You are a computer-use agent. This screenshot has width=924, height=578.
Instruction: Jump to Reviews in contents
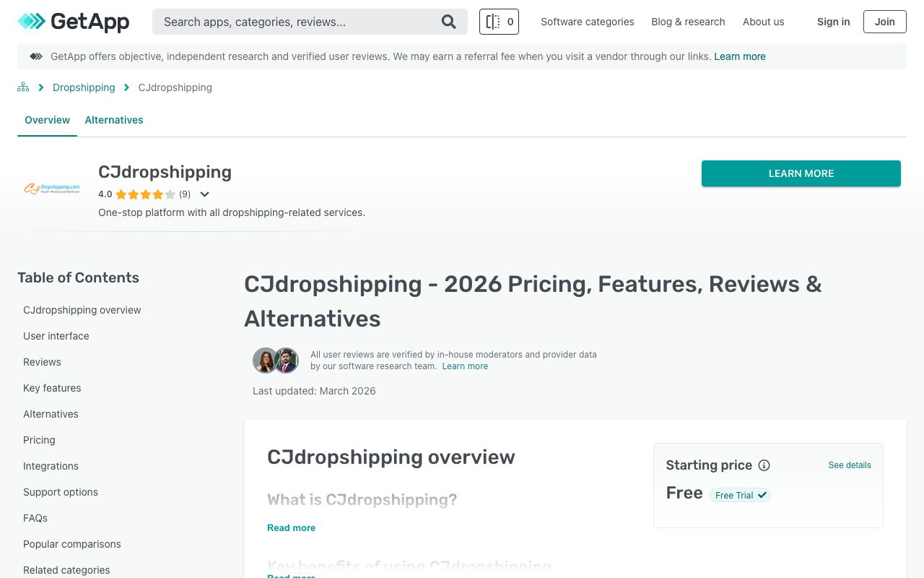[42, 362]
